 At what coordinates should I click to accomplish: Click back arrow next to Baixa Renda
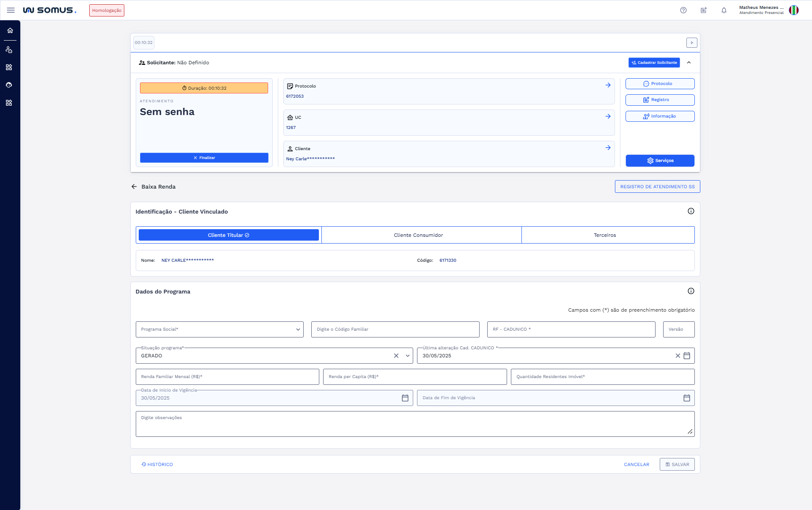pyautogui.click(x=134, y=186)
